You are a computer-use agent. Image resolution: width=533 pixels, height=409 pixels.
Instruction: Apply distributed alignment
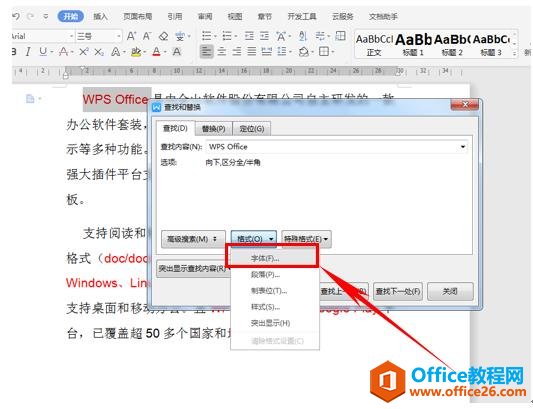point(266,52)
